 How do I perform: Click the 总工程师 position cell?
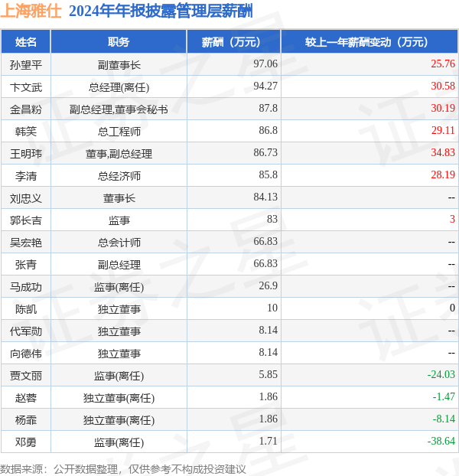(x=119, y=132)
